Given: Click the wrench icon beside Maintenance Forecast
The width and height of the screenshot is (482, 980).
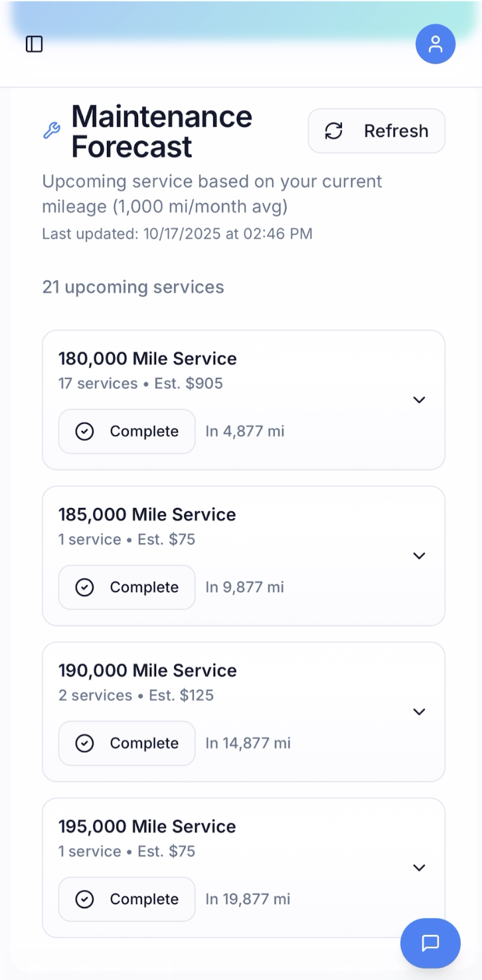Looking at the screenshot, I should (52, 131).
